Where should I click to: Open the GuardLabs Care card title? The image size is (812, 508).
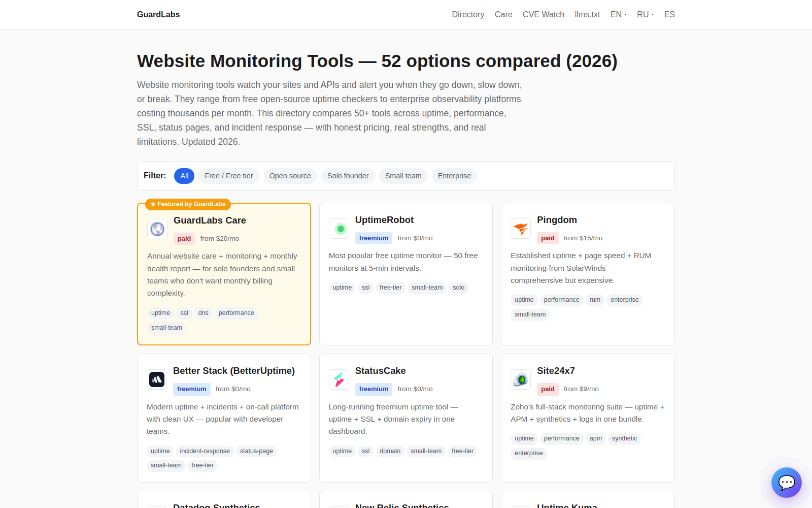coord(210,220)
